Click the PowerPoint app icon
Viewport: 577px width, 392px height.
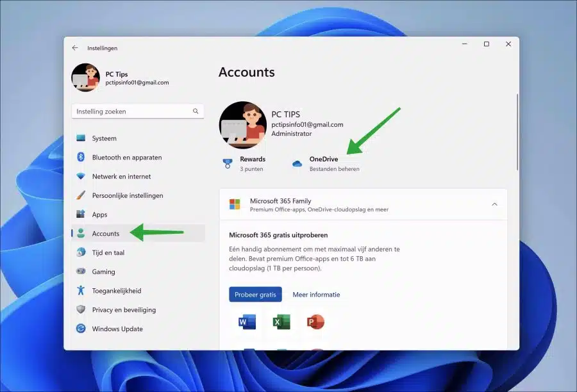click(x=315, y=322)
